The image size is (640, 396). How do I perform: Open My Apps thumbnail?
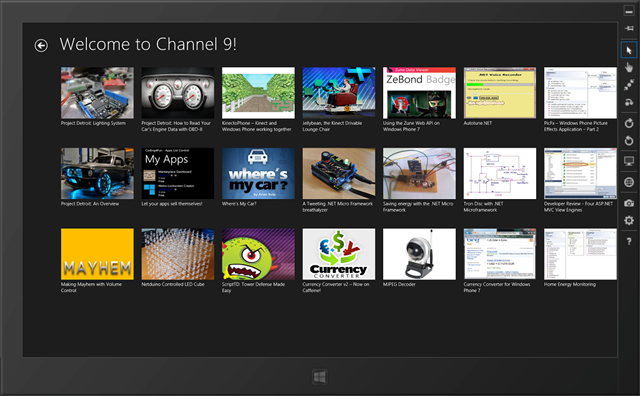point(178,174)
